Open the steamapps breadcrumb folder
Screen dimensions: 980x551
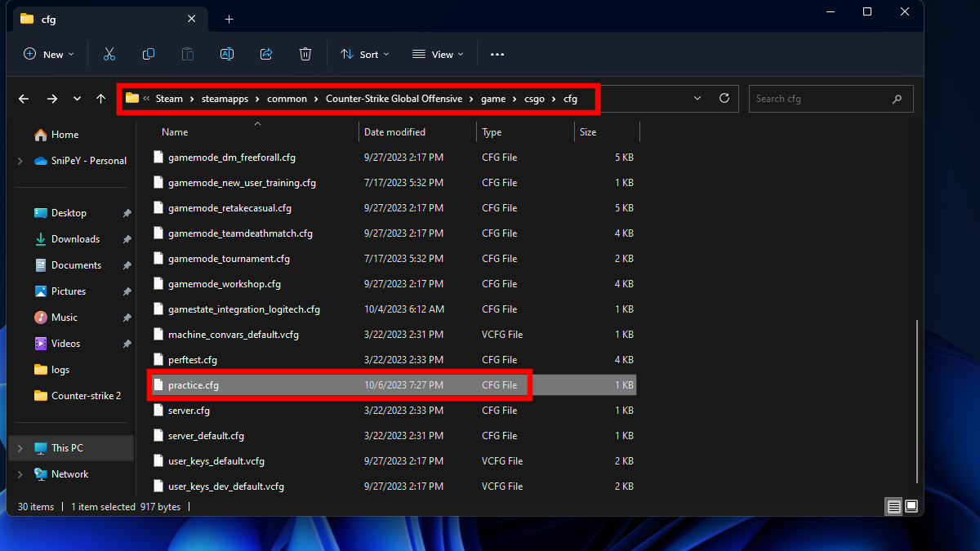(x=225, y=98)
